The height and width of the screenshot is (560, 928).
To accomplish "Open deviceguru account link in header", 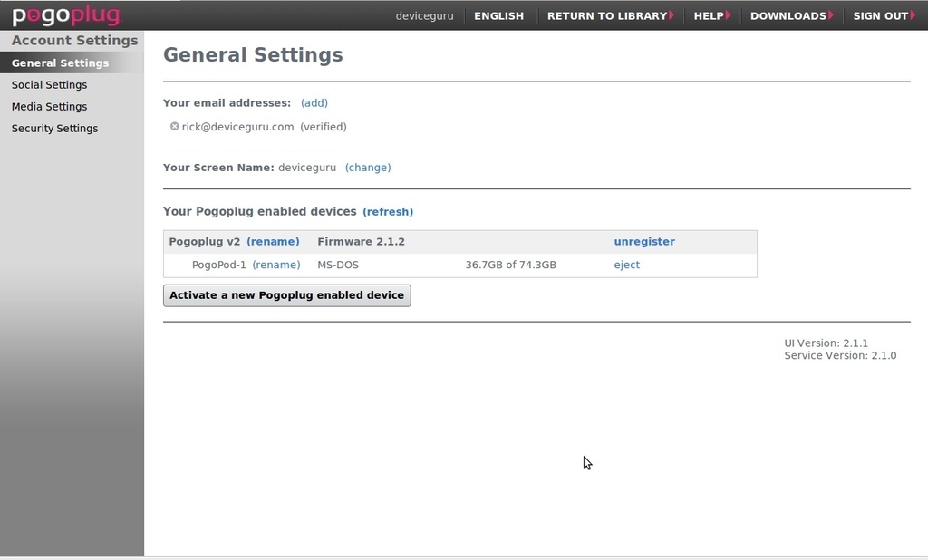I will point(424,16).
